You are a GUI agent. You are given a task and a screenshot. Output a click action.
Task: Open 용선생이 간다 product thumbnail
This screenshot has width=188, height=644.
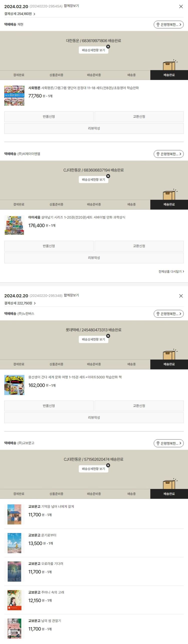[14, 385]
